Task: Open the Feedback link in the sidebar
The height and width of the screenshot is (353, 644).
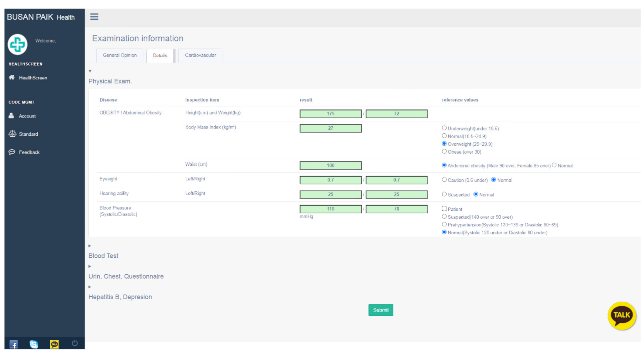Action: pyautogui.click(x=29, y=152)
